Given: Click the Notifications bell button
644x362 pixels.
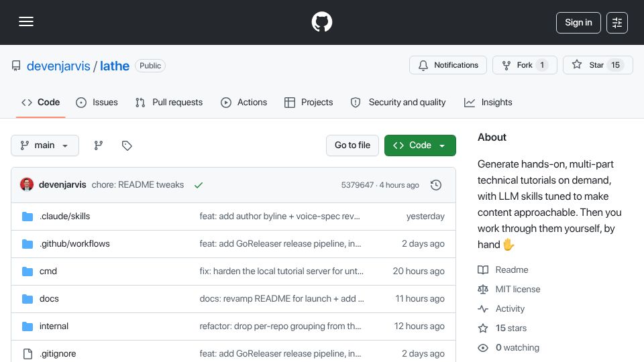Looking at the screenshot, I should coord(448,65).
